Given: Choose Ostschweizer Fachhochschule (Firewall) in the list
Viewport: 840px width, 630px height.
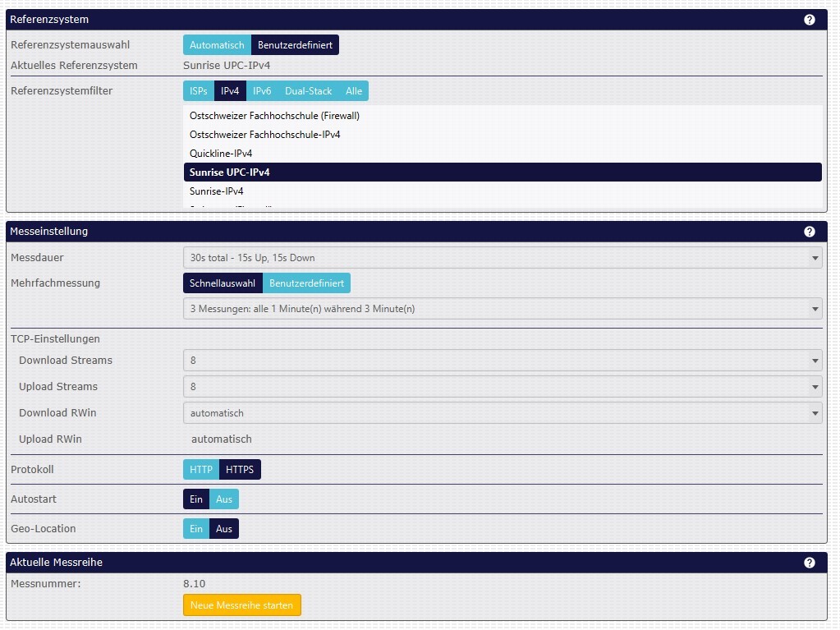Looking at the screenshot, I should coord(274,116).
